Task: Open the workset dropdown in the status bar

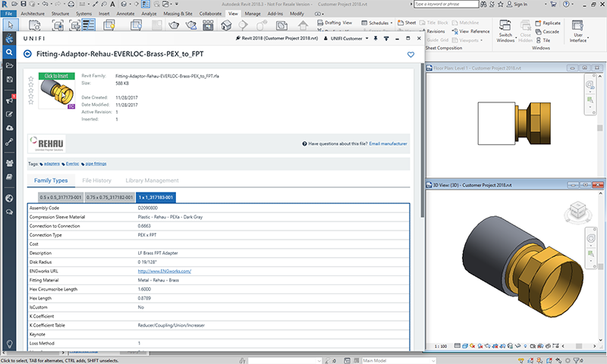Action: [x=285, y=360]
